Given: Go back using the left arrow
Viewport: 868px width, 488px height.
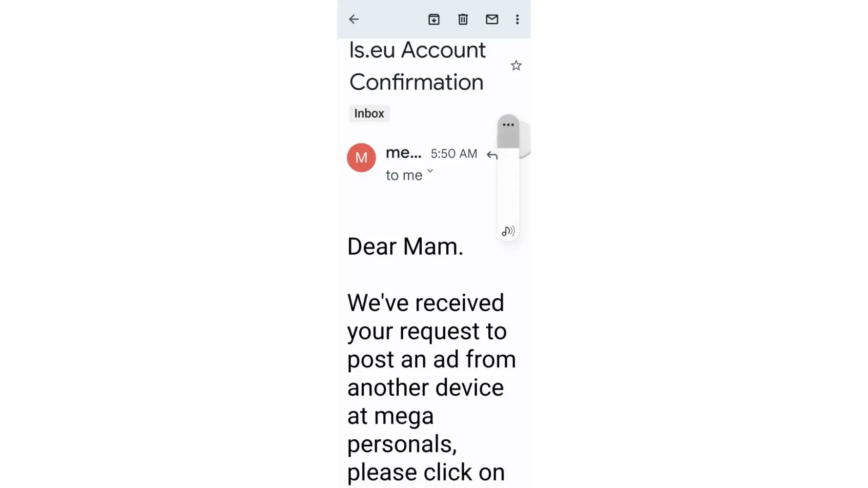Looking at the screenshot, I should tap(354, 20).
